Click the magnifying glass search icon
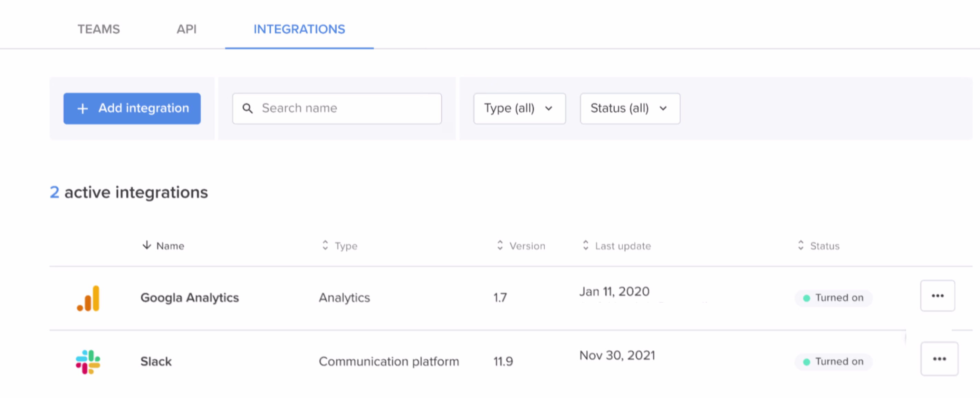The image size is (980, 398). pyautogui.click(x=248, y=108)
